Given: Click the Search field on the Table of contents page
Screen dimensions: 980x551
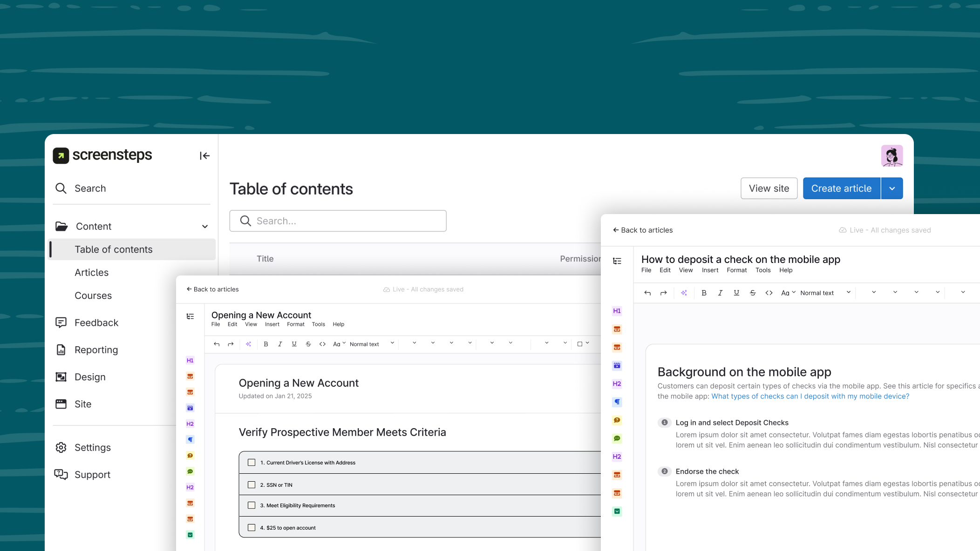Looking at the screenshot, I should click(338, 221).
